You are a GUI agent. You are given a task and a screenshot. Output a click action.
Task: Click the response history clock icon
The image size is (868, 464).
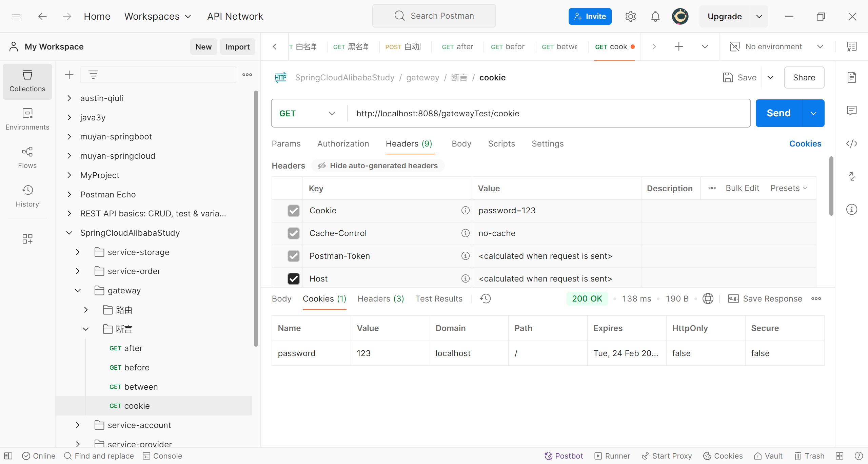485,298
